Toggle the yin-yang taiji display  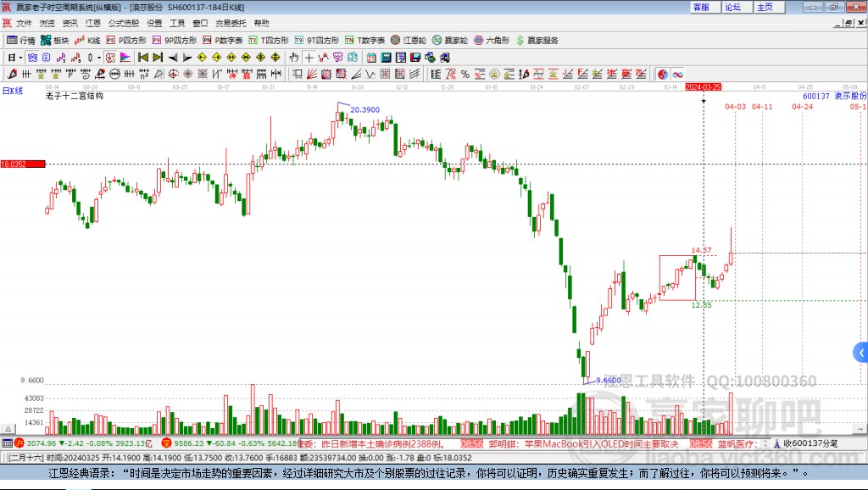pyautogui.click(x=663, y=75)
